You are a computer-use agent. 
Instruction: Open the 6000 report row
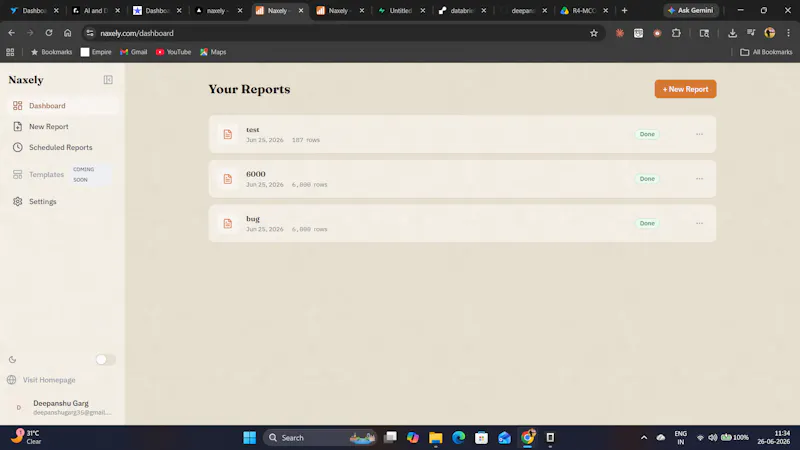(x=462, y=179)
